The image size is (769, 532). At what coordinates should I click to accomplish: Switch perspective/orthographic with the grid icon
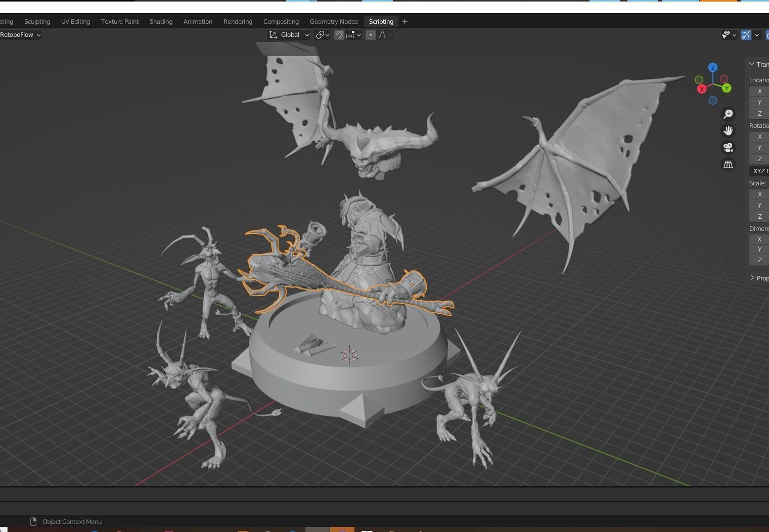tap(728, 164)
